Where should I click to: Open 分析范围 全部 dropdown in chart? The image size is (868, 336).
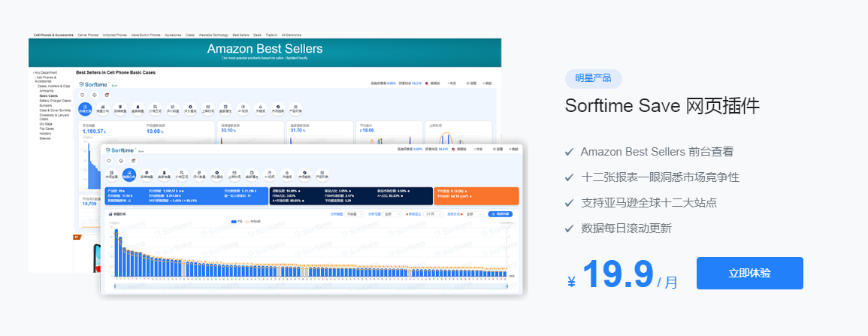tap(392, 213)
